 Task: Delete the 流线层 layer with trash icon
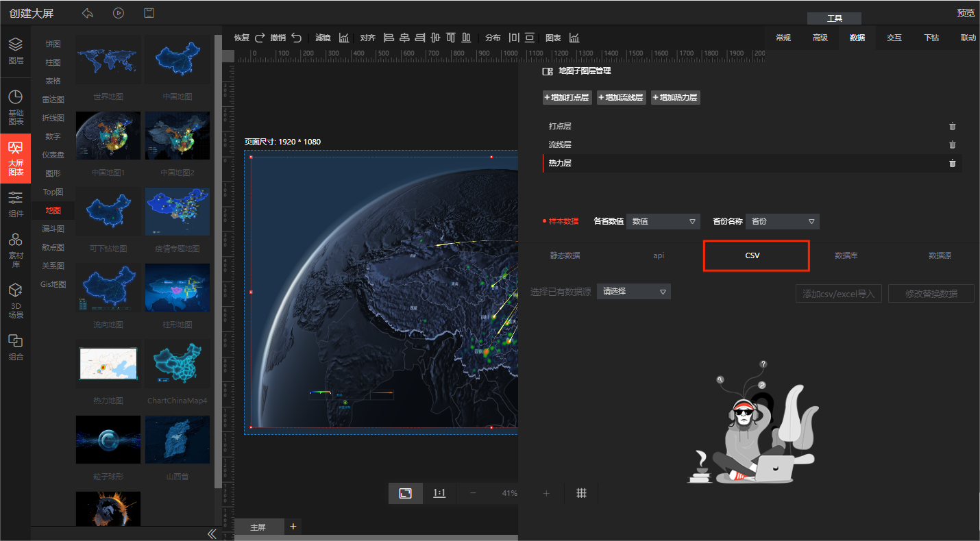pos(952,144)
